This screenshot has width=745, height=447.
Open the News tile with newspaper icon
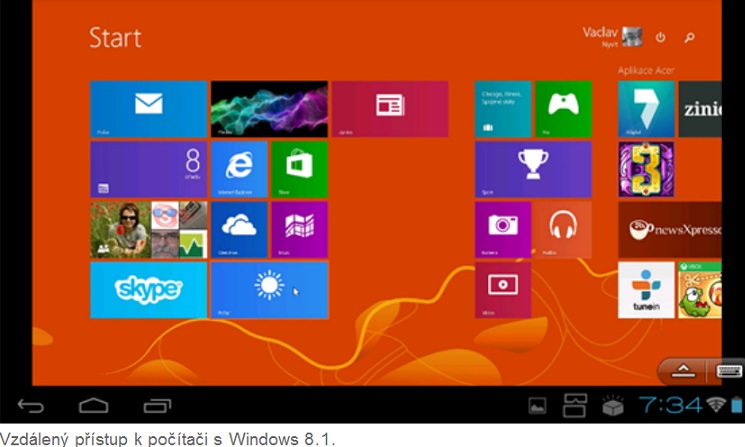(x=390, y=109)
